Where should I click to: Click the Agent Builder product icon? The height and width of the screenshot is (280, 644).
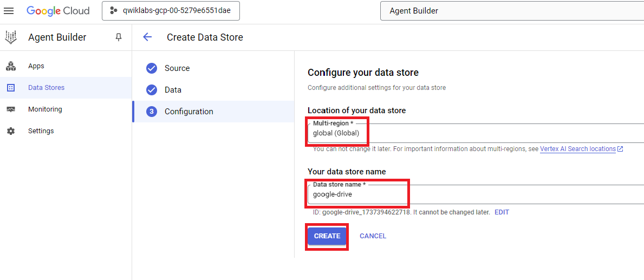[11, 37]
